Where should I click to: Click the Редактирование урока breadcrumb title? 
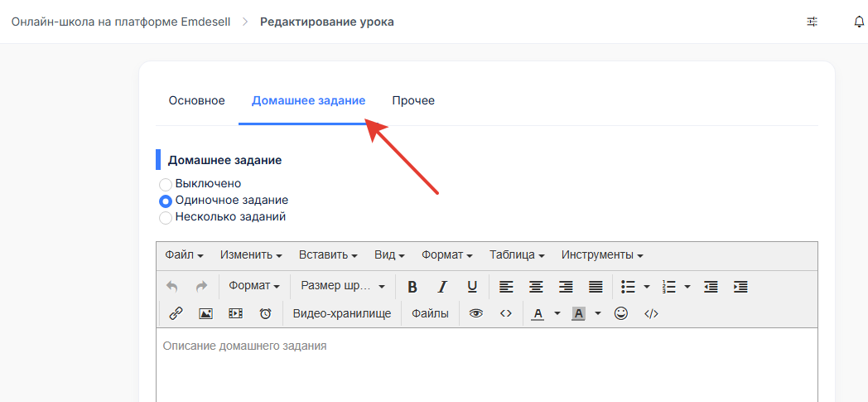tap(327, 22)
